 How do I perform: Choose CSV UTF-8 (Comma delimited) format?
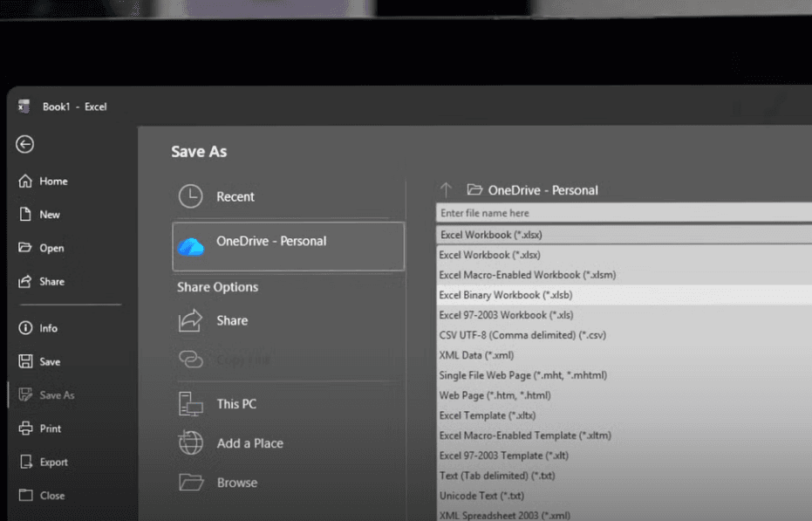(x=624, y=335)
